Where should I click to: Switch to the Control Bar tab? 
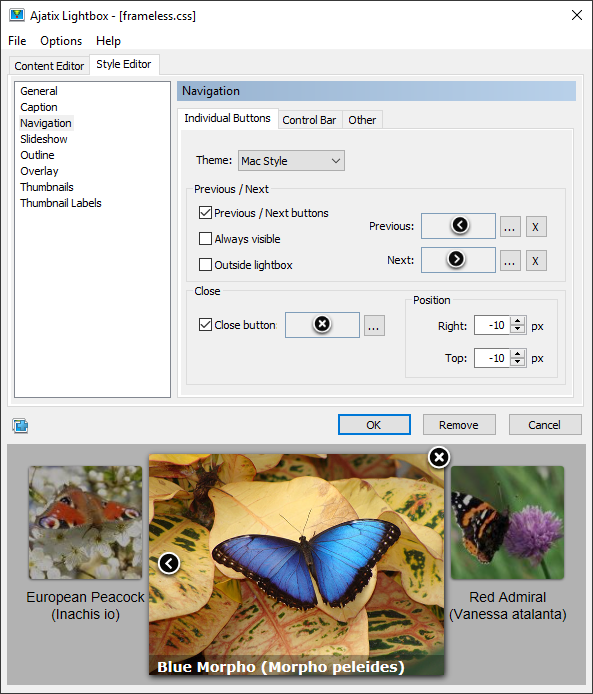click(309, 120)
